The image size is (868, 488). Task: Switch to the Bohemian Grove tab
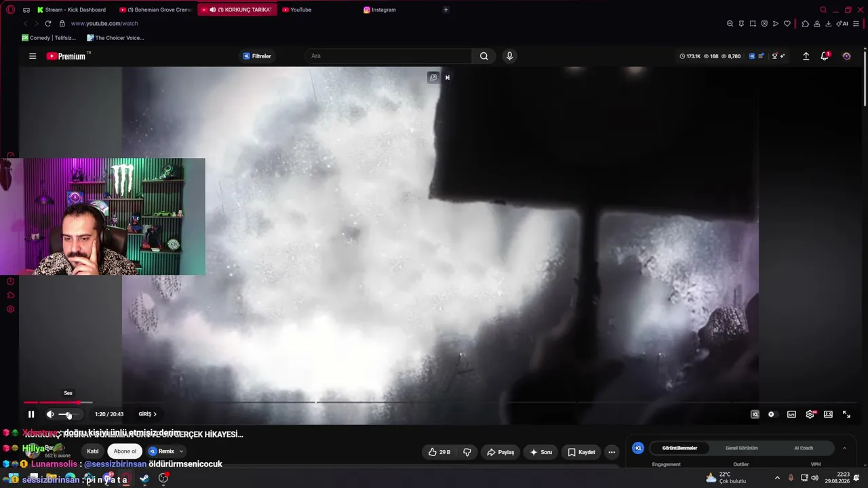(x=155, y=10)
